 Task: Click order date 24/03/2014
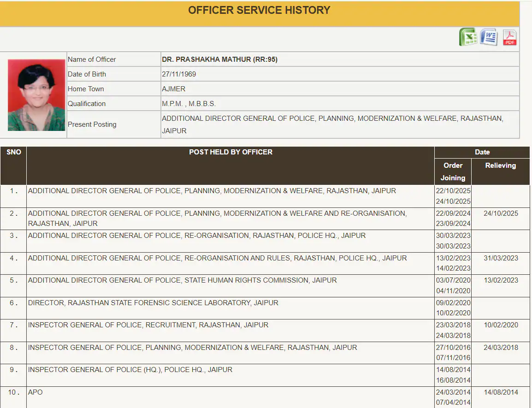[453, 392]
